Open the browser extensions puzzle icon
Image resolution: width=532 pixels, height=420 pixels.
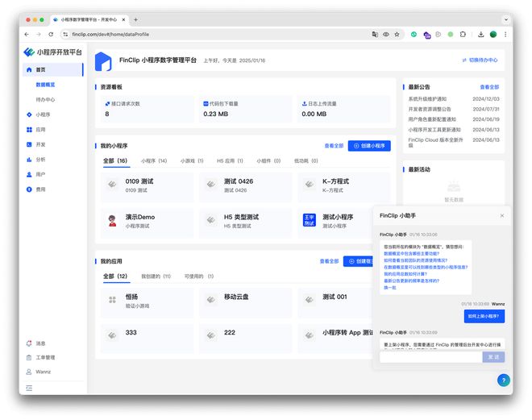click(x=463, y=35)
